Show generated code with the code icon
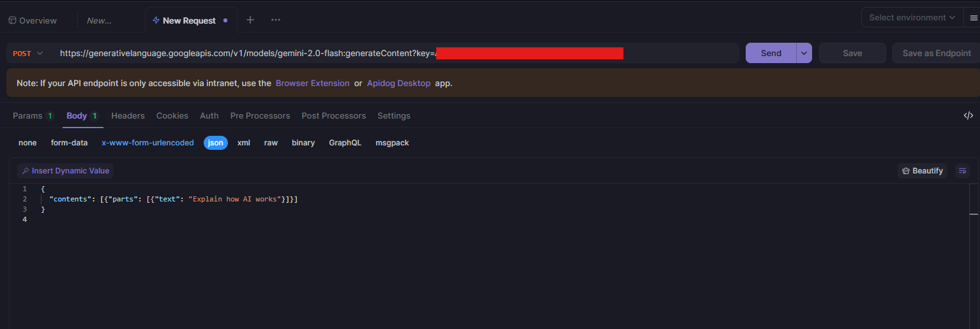Image resolution: width=980 pixels, height=329 pixels. click(x=969, y=116)
